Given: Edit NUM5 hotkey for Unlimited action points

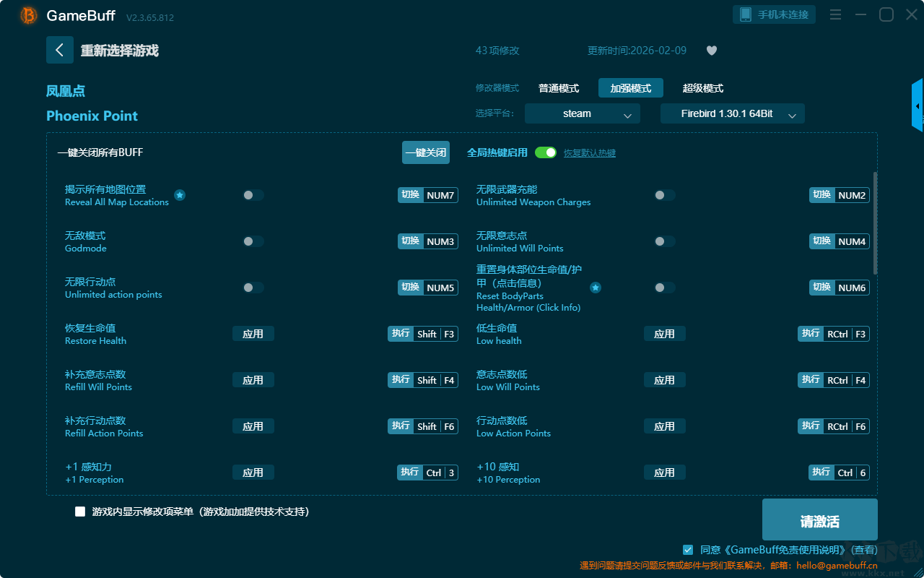Looking at the screenshot, I should (428, 288).
